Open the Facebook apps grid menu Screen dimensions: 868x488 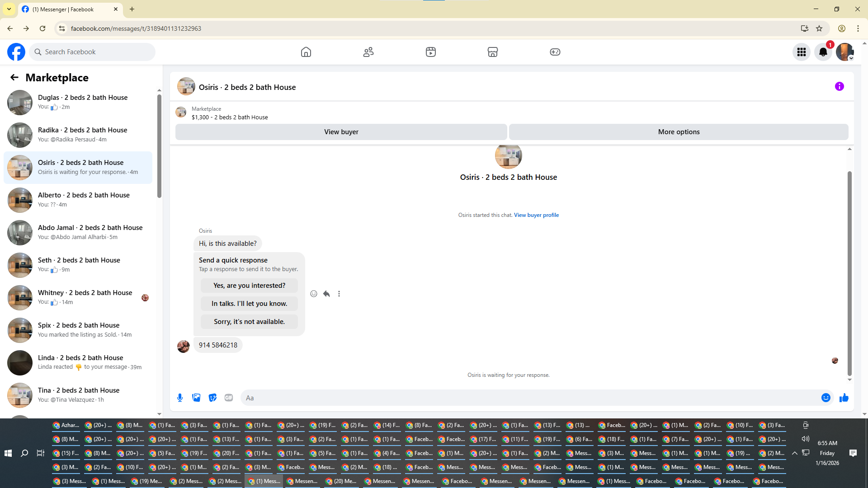(802, 52)
